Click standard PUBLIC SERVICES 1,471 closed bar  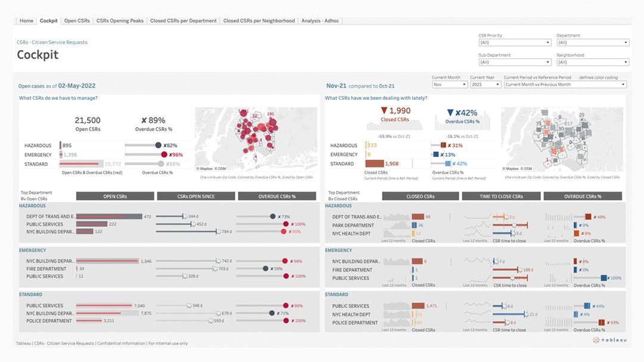tap(418, 306)
